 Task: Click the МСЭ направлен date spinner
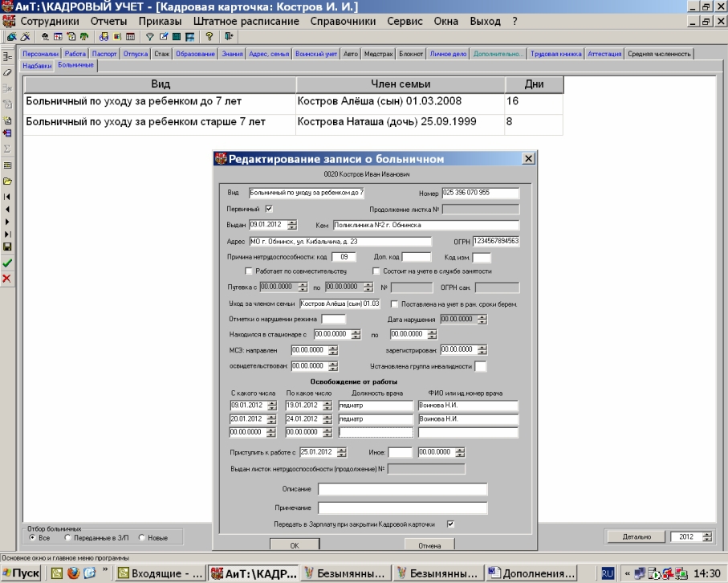(333, 350)
